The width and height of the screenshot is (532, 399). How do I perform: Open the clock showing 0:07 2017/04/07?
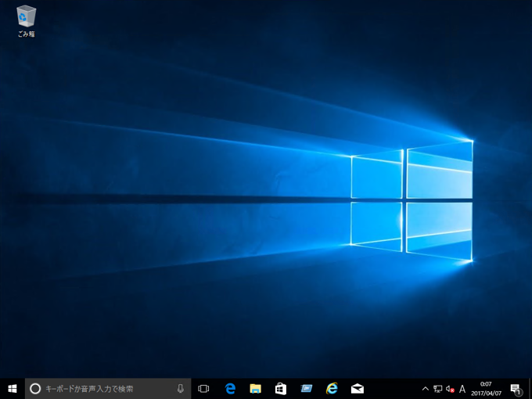pyautogui.click(x=486, y=389)
